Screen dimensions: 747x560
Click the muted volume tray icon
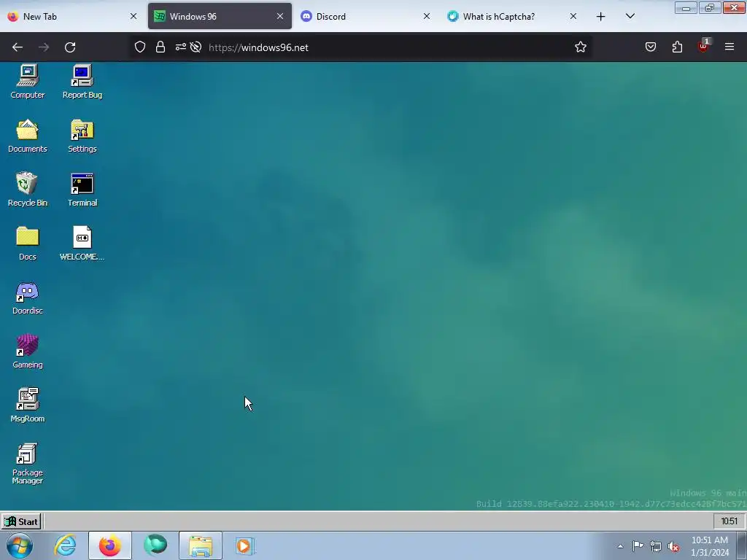(x=673, y=546)
